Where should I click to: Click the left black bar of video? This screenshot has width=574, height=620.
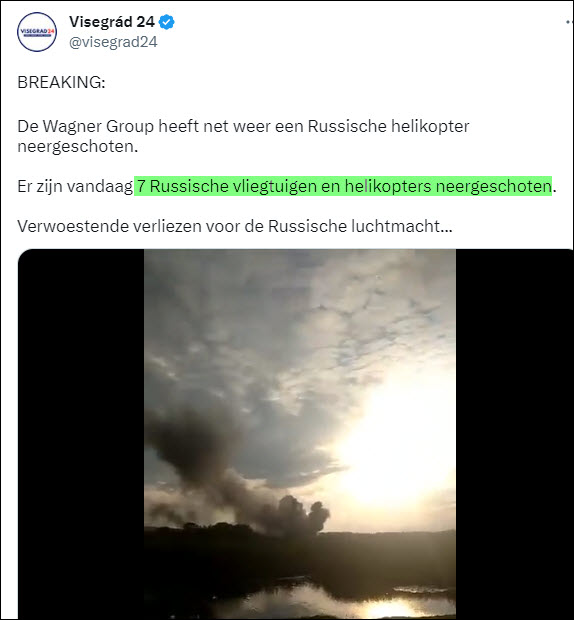click(x=81, y=434)
